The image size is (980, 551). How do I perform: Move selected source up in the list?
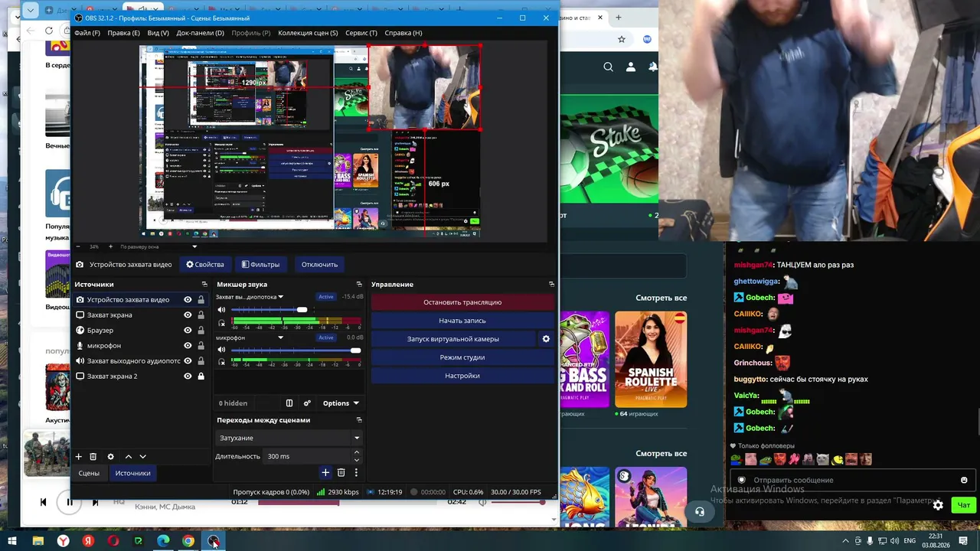(x=128, y=457)
